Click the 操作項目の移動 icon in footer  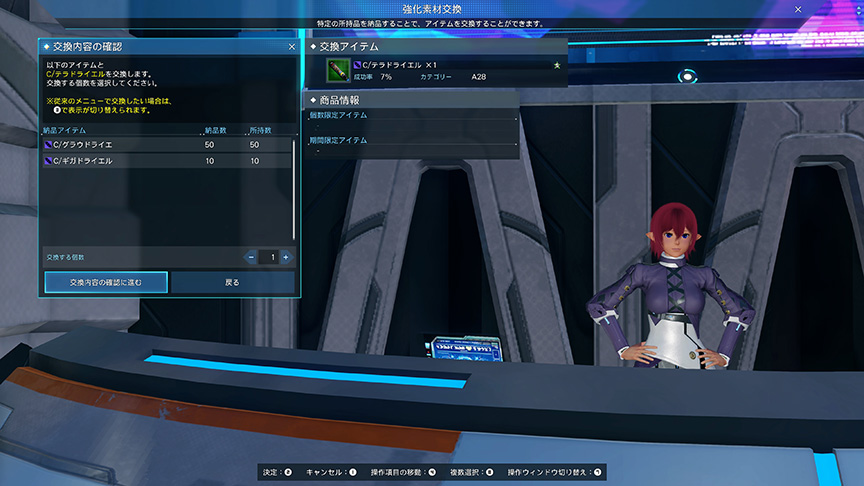432,472
